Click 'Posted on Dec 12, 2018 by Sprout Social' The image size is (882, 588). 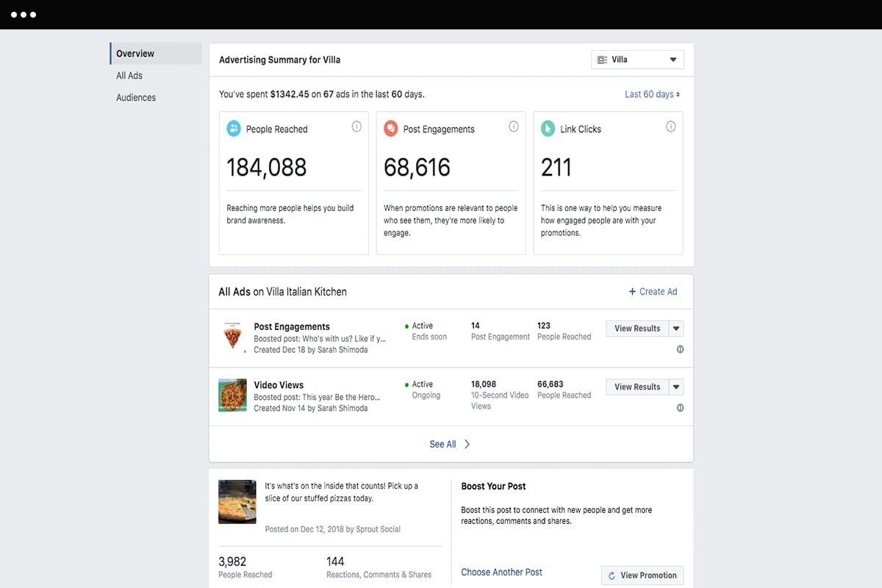point(333,529)
